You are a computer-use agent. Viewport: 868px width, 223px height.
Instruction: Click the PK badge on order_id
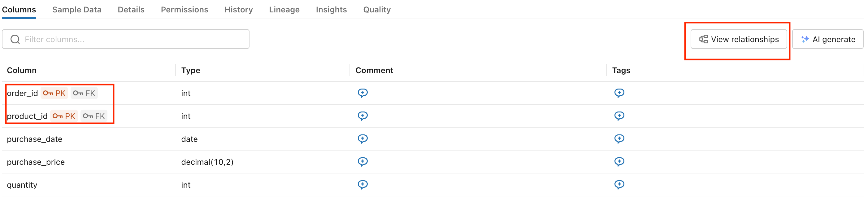click(x=54, y=93)
